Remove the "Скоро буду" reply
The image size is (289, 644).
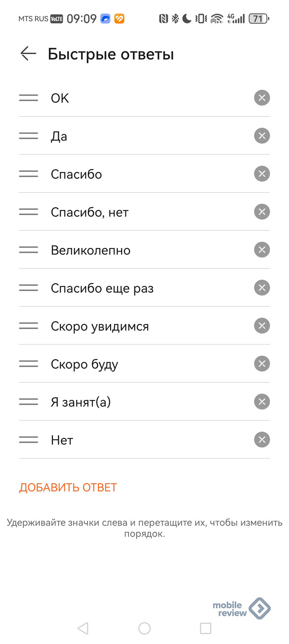[262, 364]
